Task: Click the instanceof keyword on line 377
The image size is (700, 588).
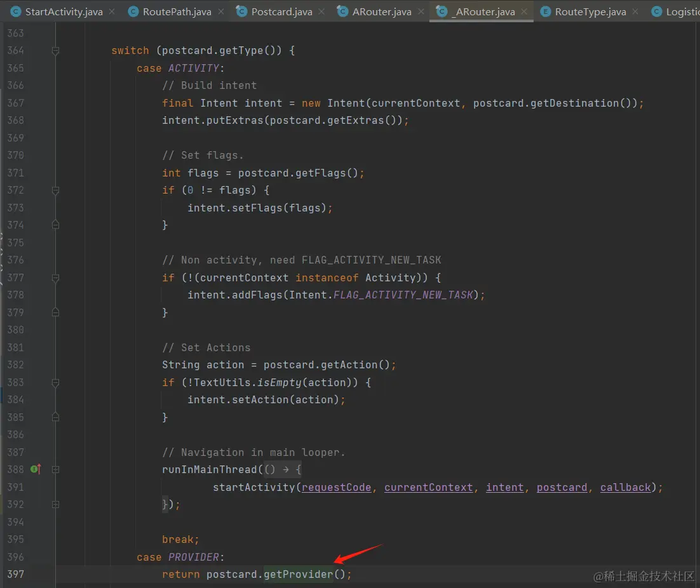Action: pyautogui.click(x=326, y=277)
